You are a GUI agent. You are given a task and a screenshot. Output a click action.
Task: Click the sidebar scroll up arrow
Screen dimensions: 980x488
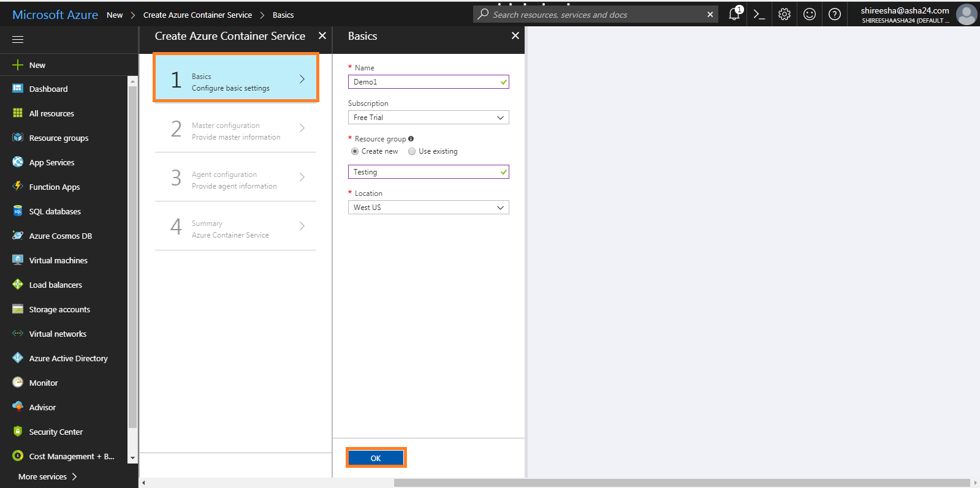[132, 81]
